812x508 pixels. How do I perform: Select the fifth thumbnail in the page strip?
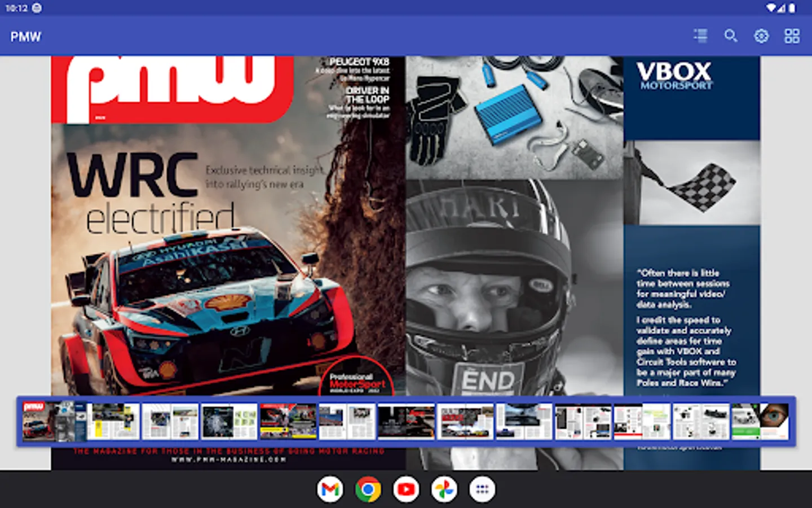(288, 421)
